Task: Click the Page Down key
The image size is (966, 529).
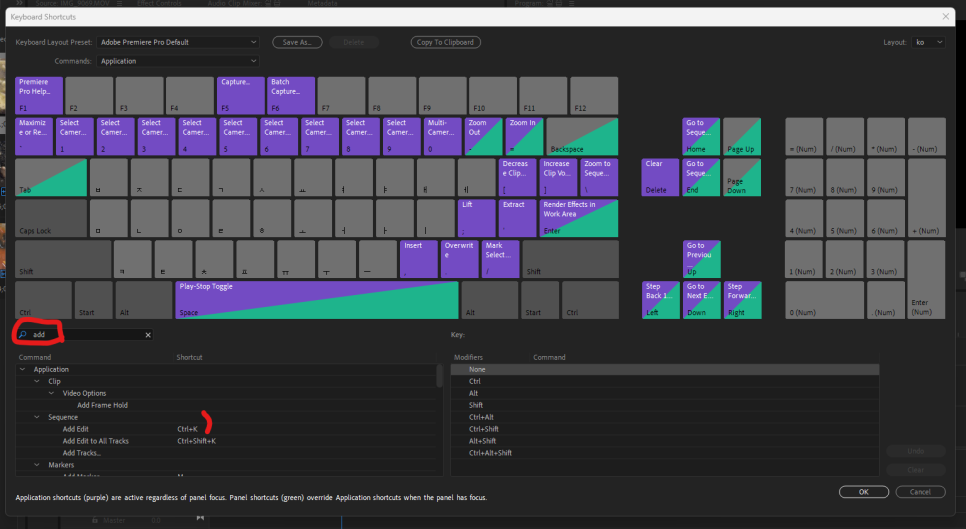Action: [742, 177]
